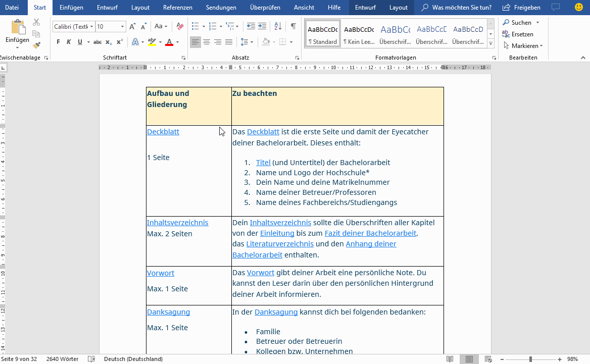The image size is (590, 364).
Task: Click the smiley feedback icon
Action: pos(579,7)
